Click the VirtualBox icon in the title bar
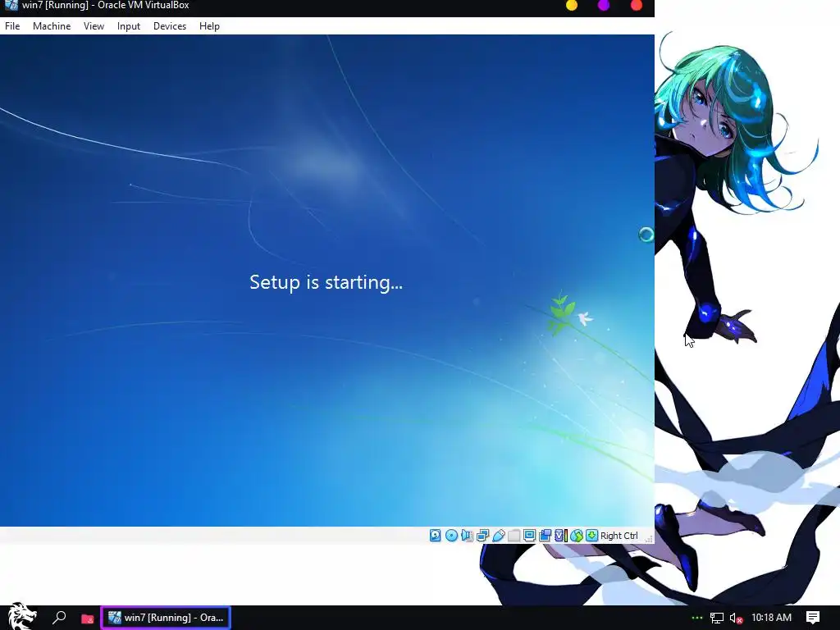 coord(11,6)
